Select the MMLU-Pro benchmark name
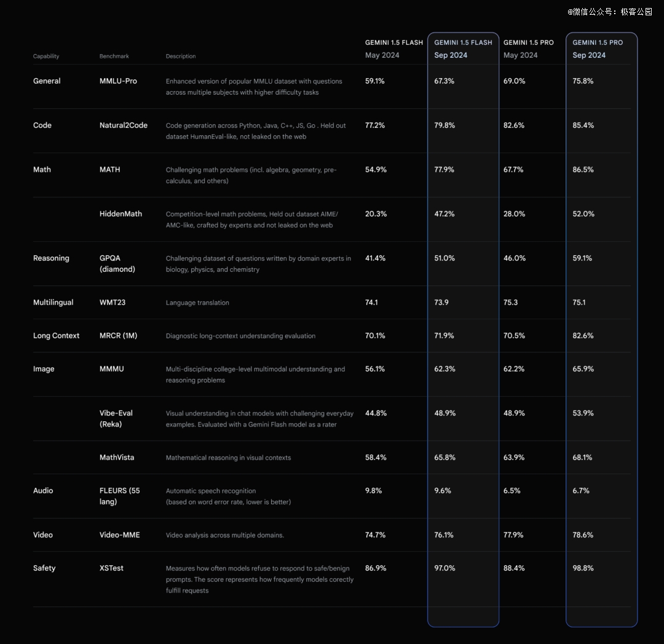This screenshot has width=664, height=644. click(x=118, y=81)
